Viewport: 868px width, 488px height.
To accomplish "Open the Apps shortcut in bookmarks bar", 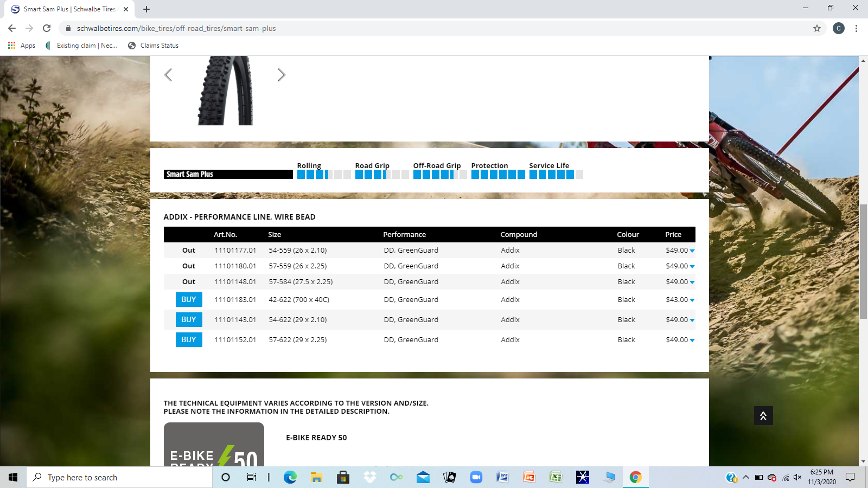I will [22, 46].
